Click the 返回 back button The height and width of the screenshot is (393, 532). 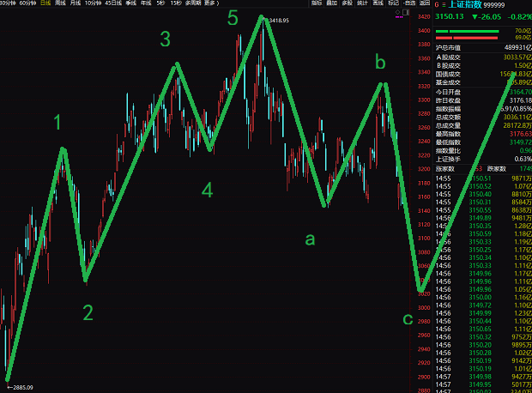[x=426, y=3]
